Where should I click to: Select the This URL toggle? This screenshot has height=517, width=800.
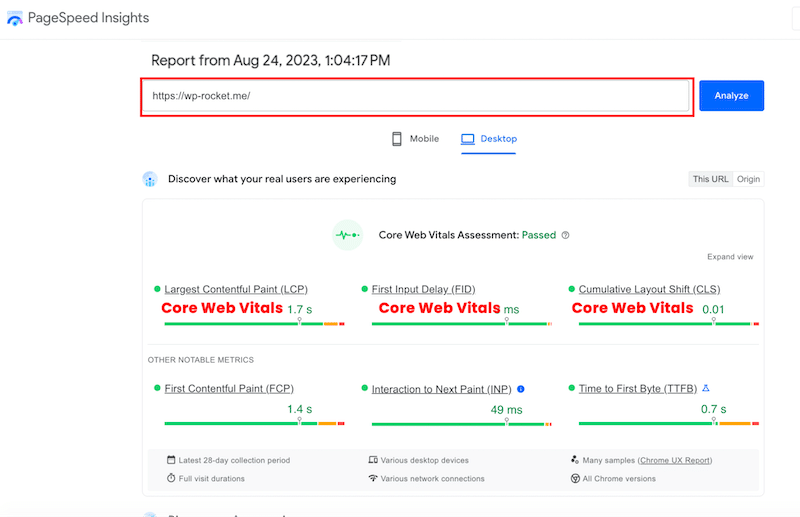[711, 179]
